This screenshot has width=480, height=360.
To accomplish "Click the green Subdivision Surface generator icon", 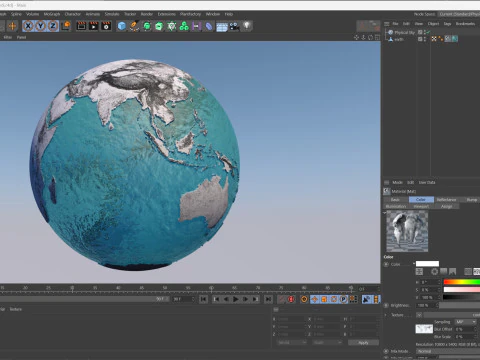I will pos(147,26).
